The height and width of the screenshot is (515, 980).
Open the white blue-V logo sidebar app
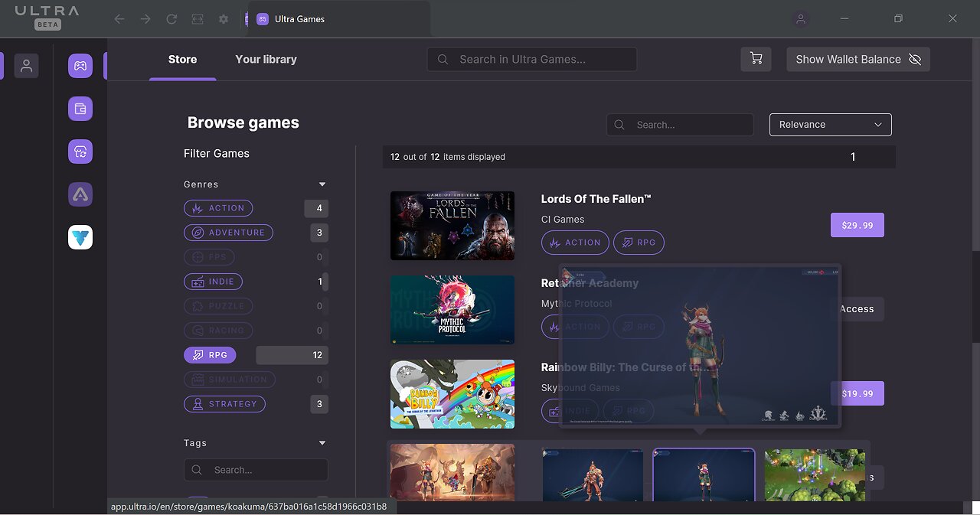pyautogui.click(x=80, y=237)
